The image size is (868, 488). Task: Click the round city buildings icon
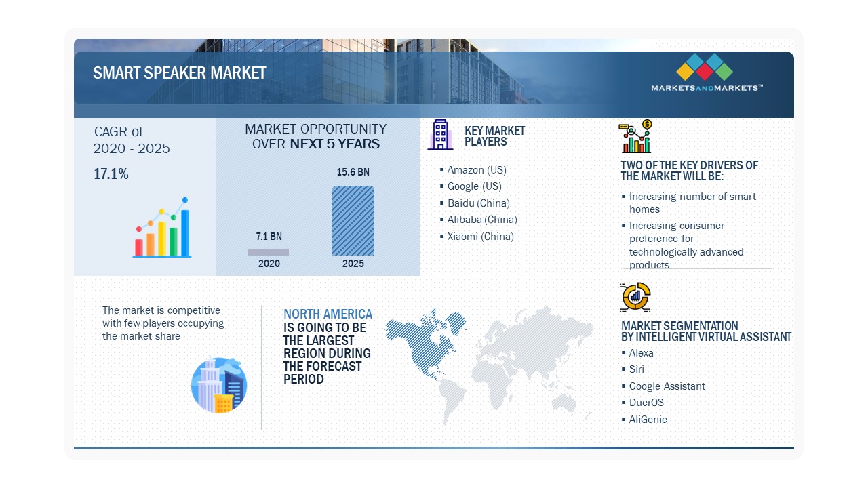coord(219,385)
